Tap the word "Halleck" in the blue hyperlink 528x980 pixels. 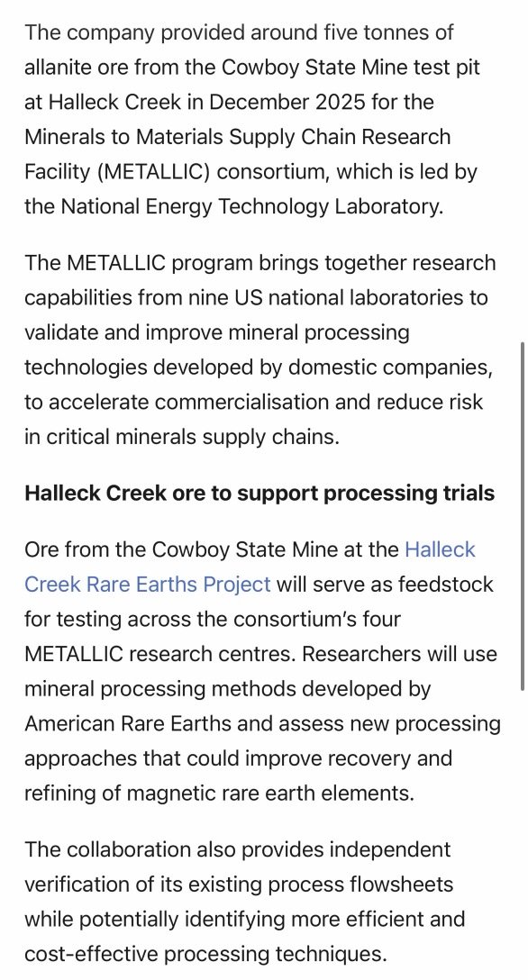click(x=440, y=549)
